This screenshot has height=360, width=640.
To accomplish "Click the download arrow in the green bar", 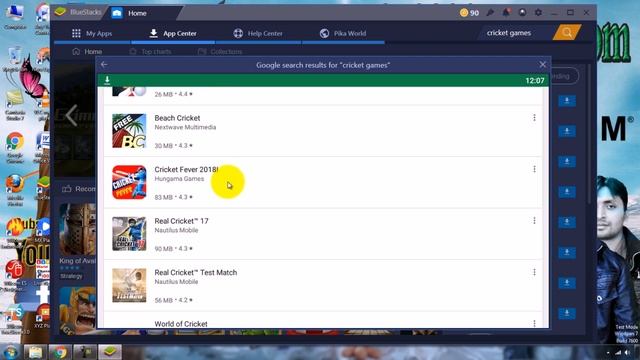I will [107, 80].
